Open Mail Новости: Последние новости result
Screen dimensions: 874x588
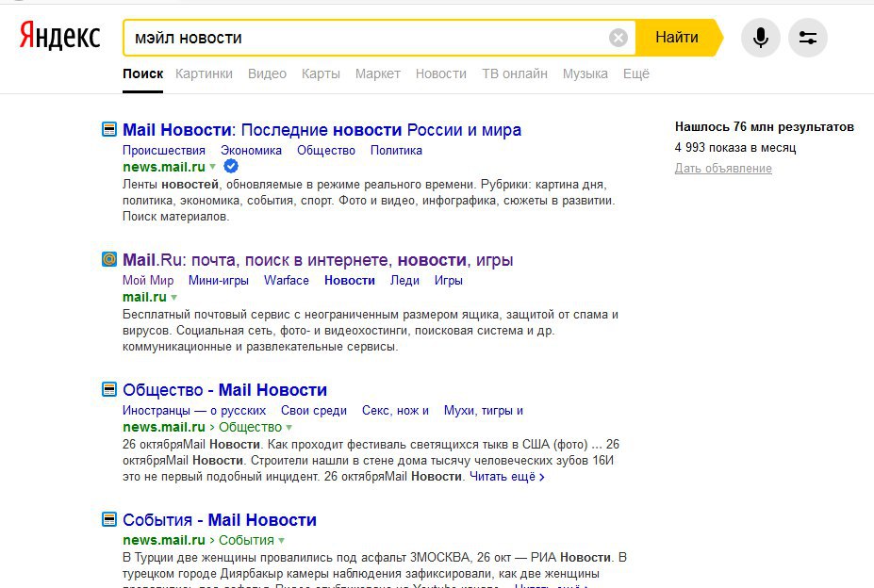pos(322,130)
